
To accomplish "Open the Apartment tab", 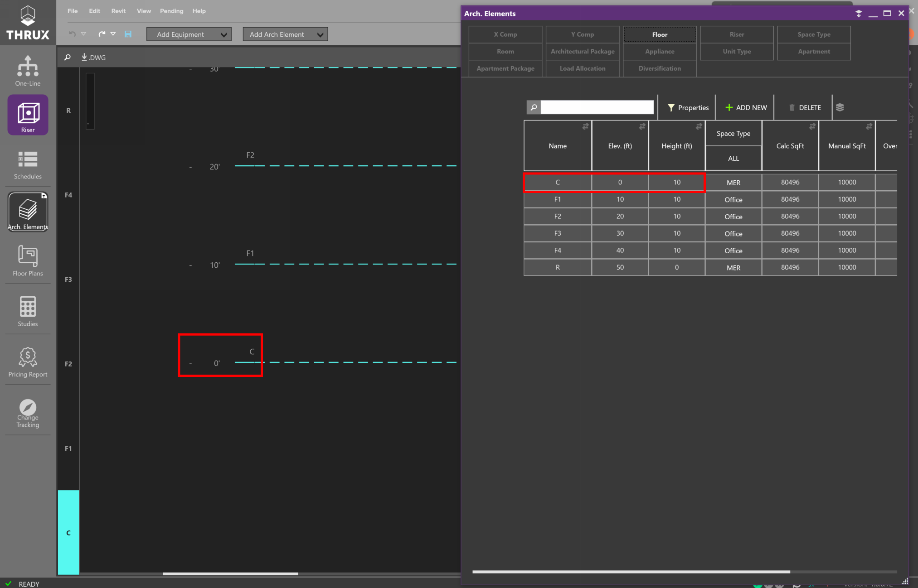I will (814, 52).
